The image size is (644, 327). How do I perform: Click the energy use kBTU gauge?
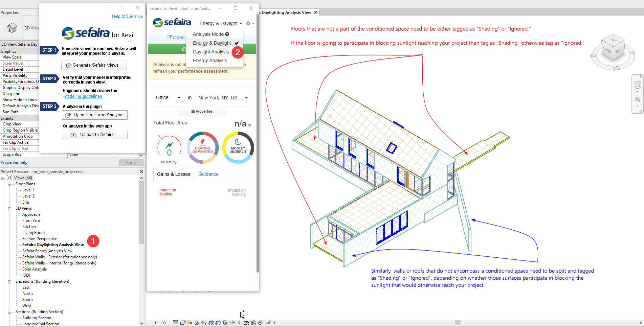pos(169,148)
